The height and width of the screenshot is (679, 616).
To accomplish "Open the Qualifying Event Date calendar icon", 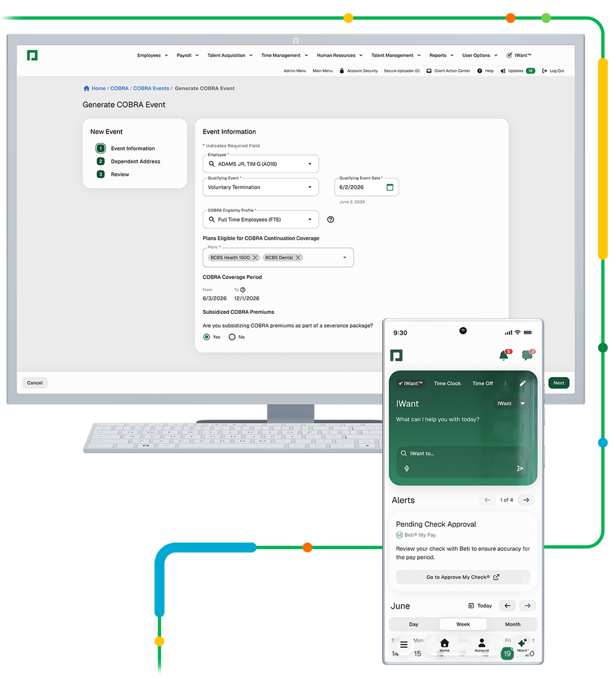I will 390,187.
